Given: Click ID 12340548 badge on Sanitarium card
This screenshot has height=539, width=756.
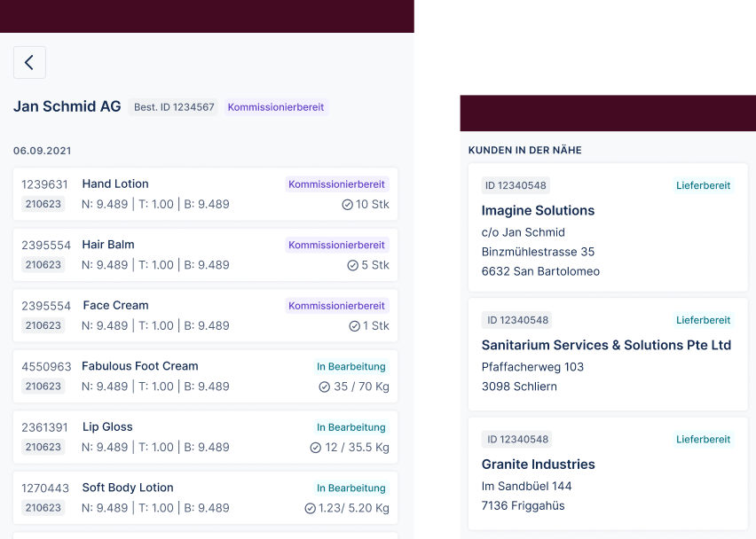Looking at the screenshot, I should click(516, 320).
